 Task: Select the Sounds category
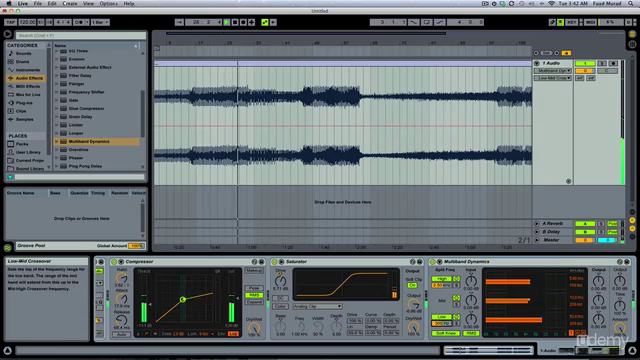click(x=24, y=53)
